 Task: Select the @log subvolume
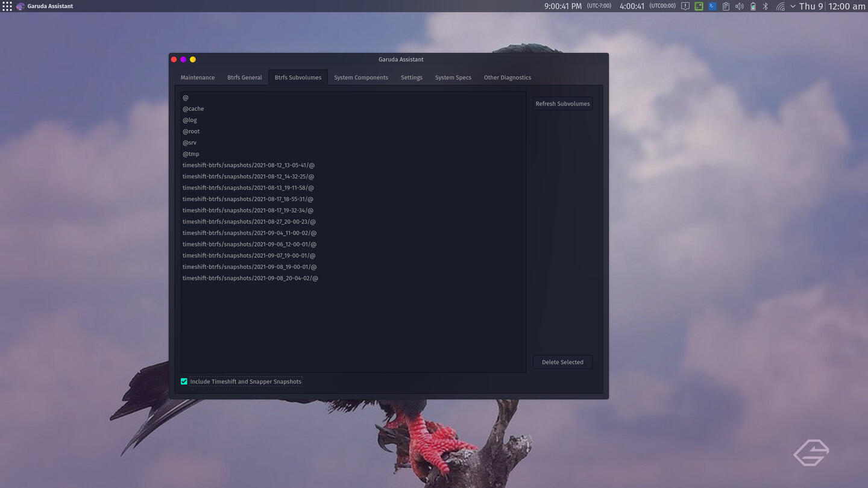[x=353, y=120]
